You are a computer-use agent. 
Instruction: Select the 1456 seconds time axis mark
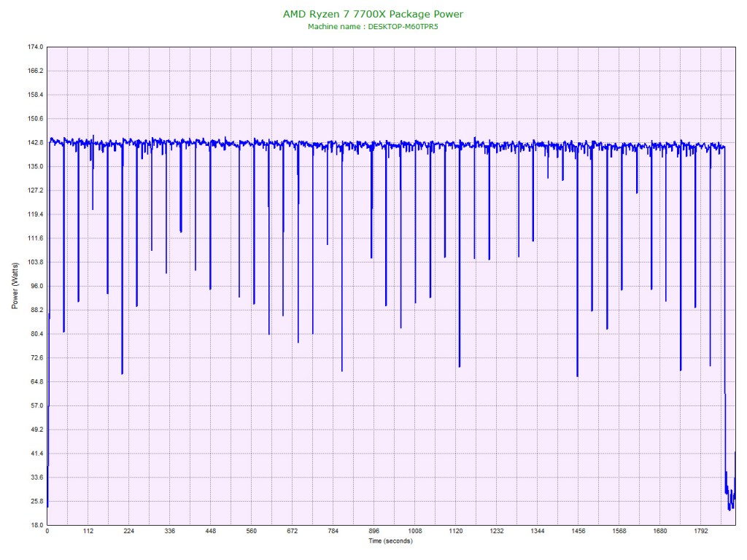[578, 532]
